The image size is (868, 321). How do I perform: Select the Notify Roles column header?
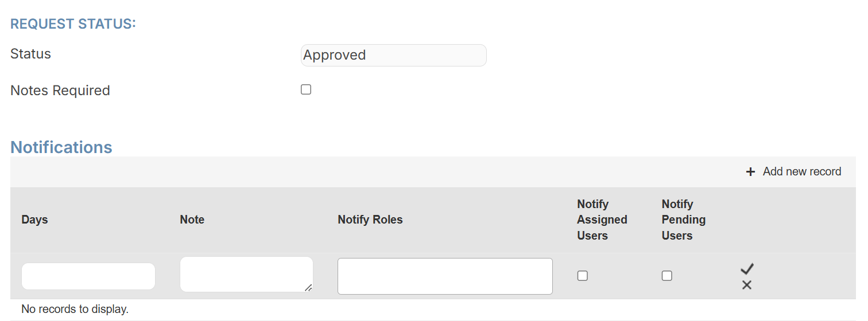370,220
